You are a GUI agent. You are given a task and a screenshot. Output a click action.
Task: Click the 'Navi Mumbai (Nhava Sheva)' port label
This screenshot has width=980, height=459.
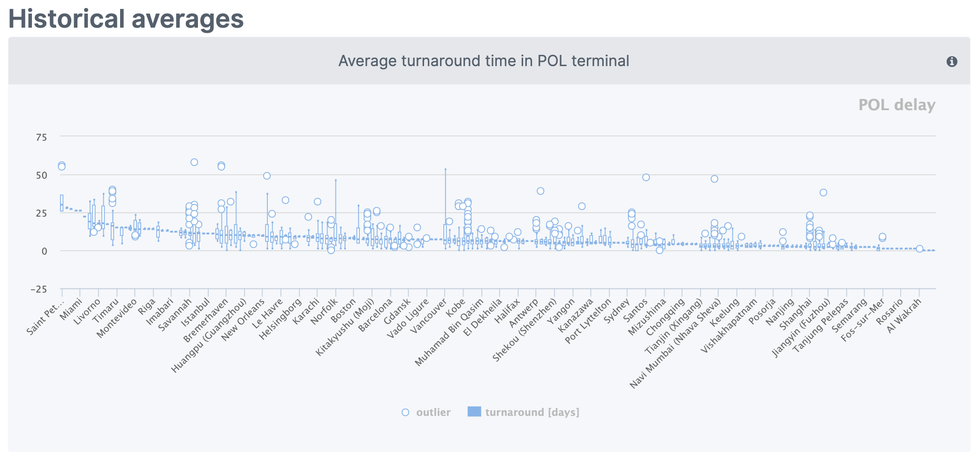tap(676, 343)
